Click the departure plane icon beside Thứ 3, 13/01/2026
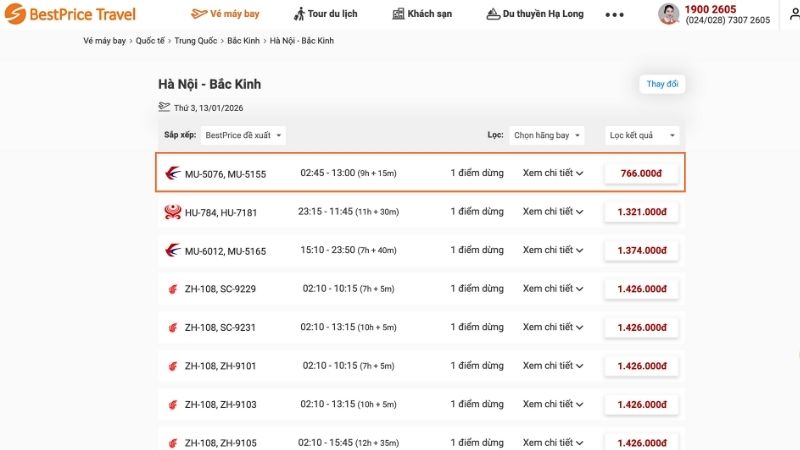This screenshot has height=450, width=800. tap(164, 107)
